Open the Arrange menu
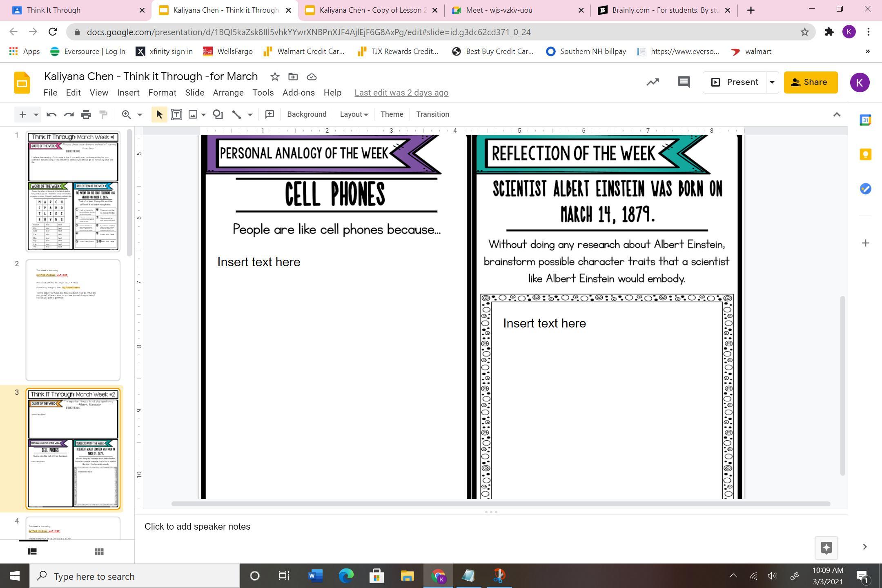Image resolution: width=882 pixels, height=588 pixels. [x=228, y=93]
